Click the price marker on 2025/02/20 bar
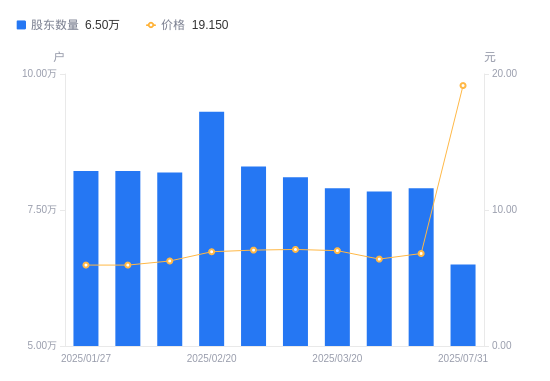Screen dimensions: 550x381 pos(212,252)
